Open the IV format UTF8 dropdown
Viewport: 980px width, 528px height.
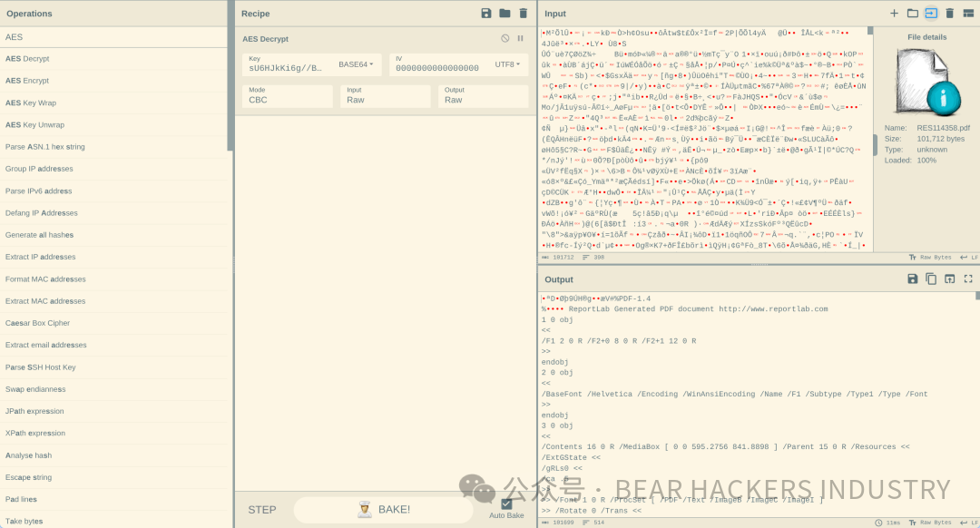coord(508,64)
